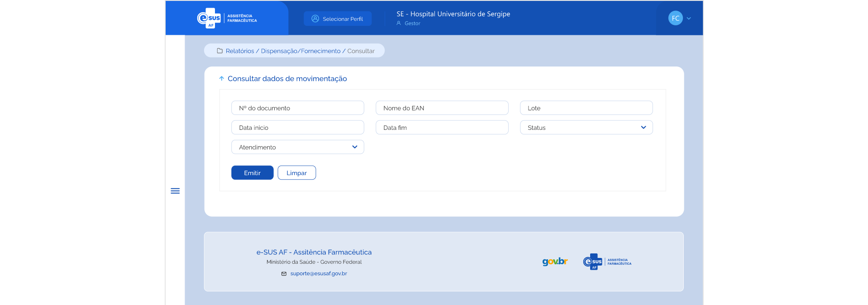The image size is (868, 305).
Task: Open Dispensação/Fornecimento breadcrumb link
Action: click(x=300, y=51)
